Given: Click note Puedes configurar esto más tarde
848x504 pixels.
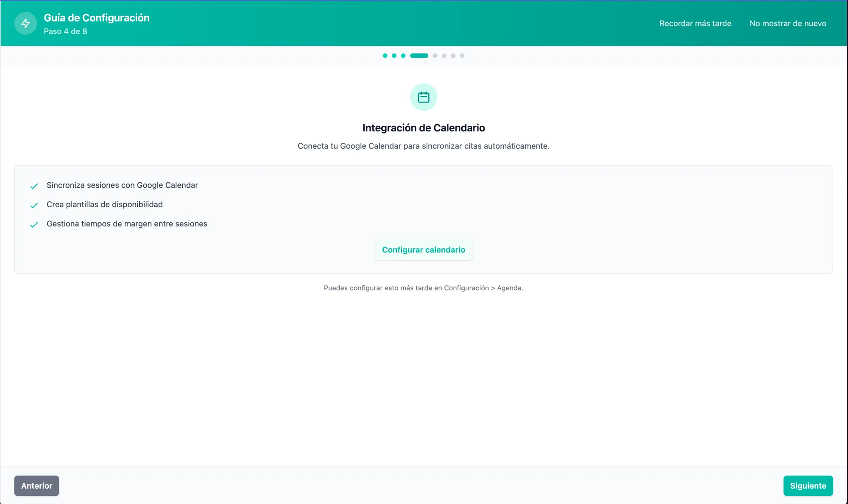Looking at the screenshot, I should coord(424,288).
